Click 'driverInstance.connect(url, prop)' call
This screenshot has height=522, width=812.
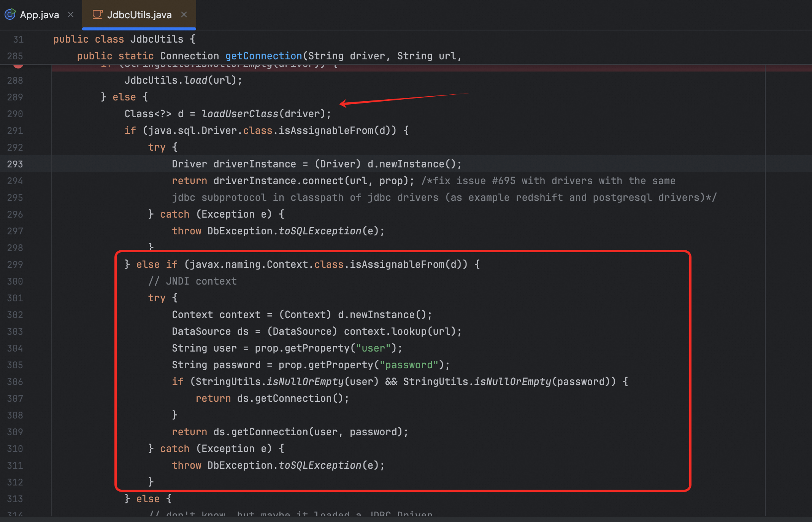click(311, 181)
